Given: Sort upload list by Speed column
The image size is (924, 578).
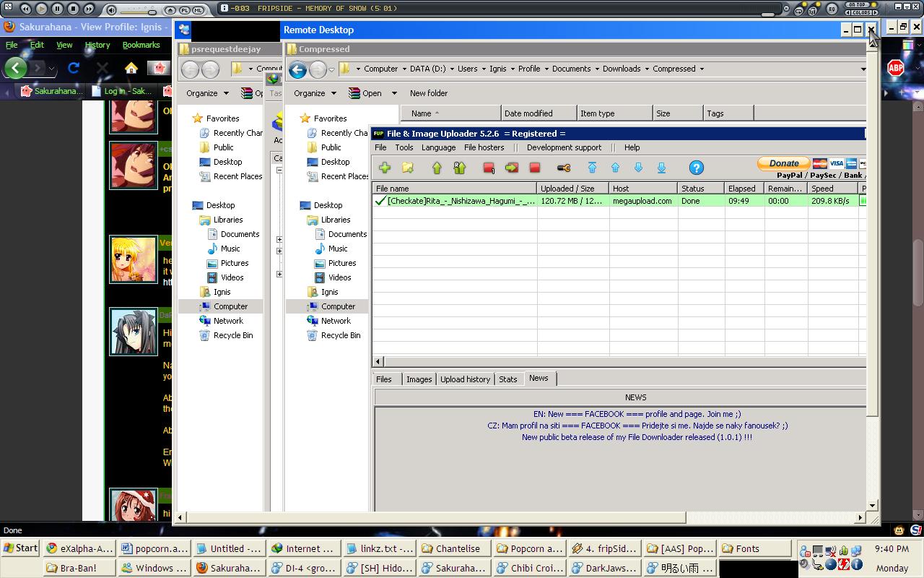Looking at the screenshot, I should point(832,189).
